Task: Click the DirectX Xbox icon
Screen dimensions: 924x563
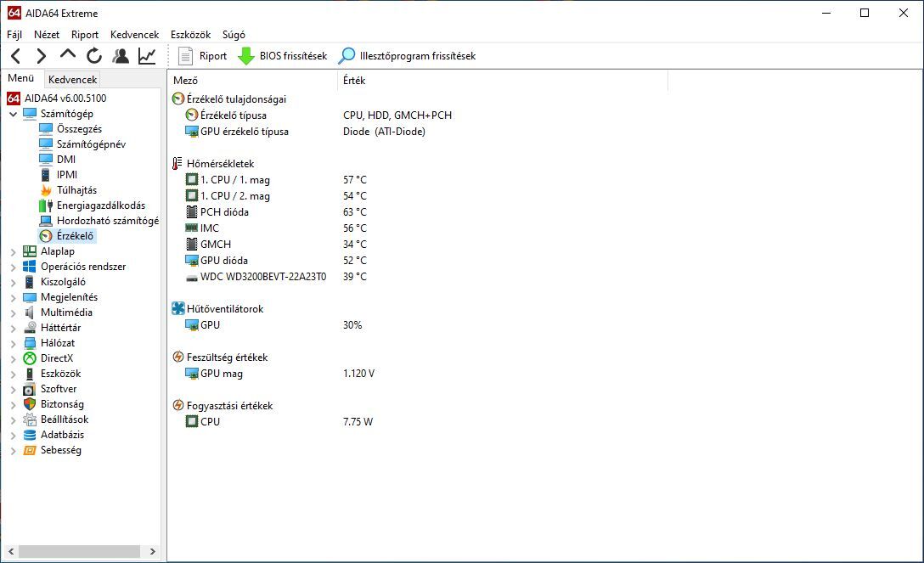Action: (x=30, y=358)
